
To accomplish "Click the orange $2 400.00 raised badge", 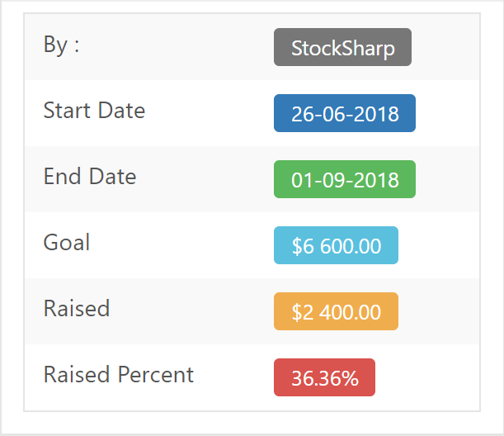I will click(x=336, y=312).
